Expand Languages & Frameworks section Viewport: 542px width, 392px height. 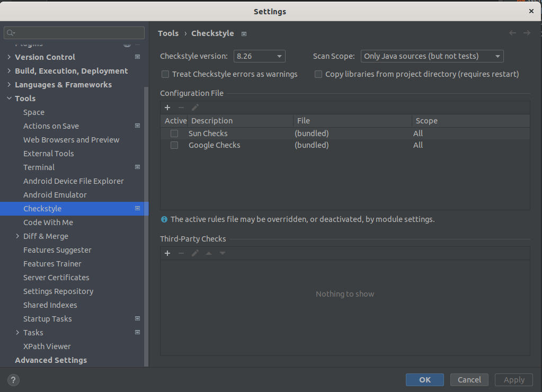click(9, 85)
